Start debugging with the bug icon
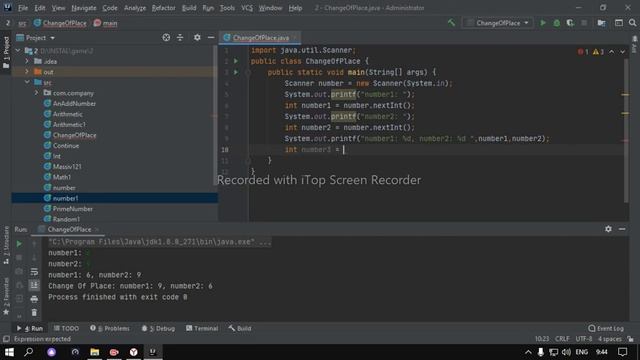 (556, 23)
